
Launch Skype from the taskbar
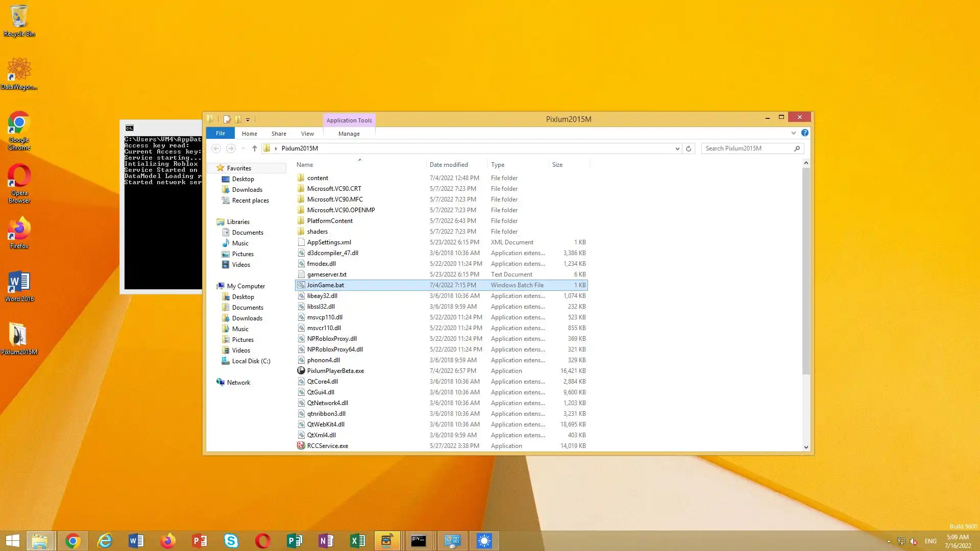coord(231,540)
